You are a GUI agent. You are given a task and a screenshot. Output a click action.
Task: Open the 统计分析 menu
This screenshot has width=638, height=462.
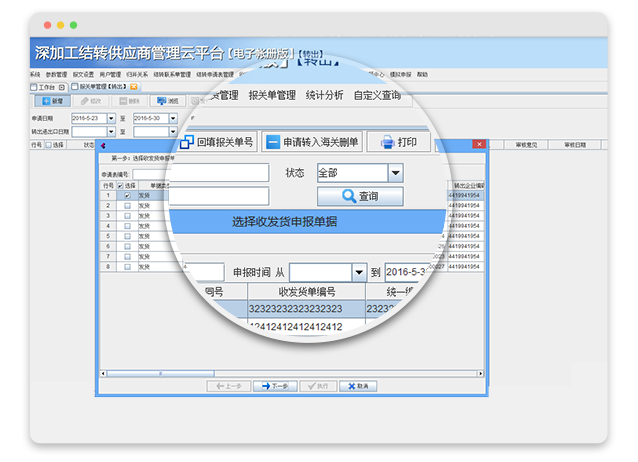pos(324,95)
